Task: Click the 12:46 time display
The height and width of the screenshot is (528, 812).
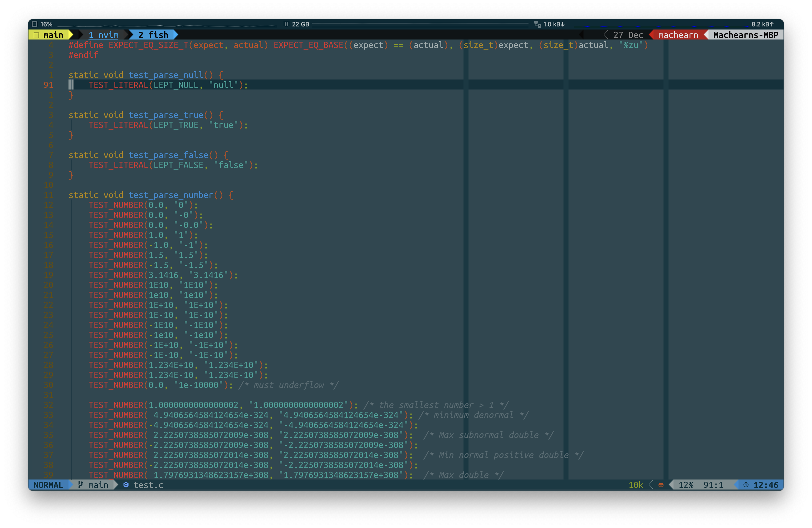Action: coord(765,485)
